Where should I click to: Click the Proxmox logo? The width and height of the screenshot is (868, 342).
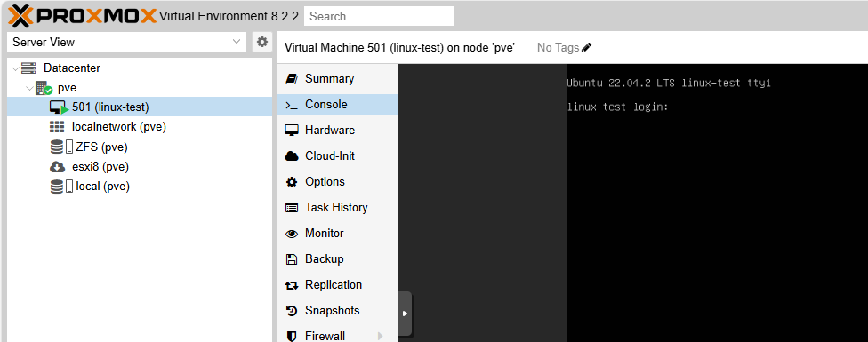(x=83, y=16)
